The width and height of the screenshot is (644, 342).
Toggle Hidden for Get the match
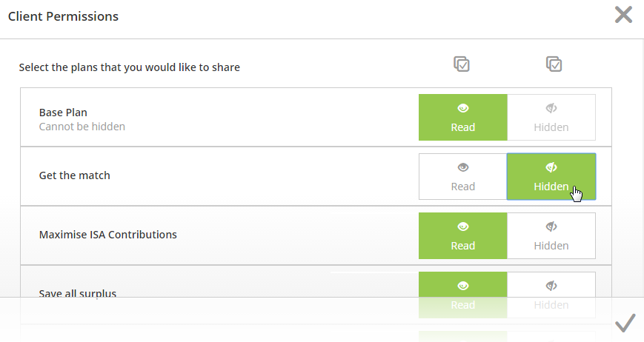[551, 176]
